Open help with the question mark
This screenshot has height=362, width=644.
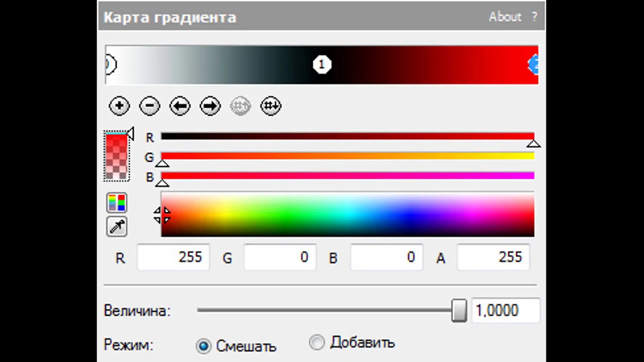[534, 17]
